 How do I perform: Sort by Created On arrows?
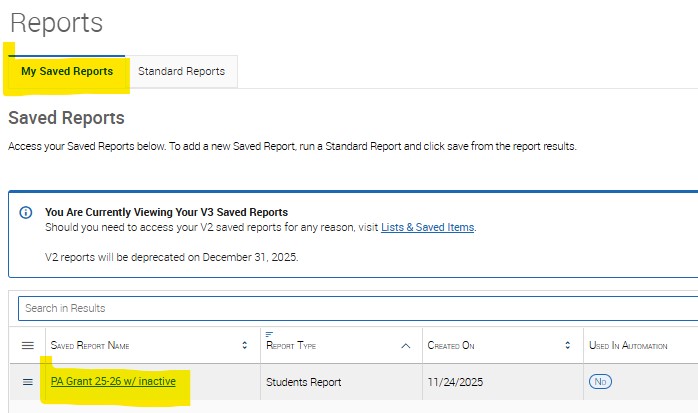tap(568, 345)
